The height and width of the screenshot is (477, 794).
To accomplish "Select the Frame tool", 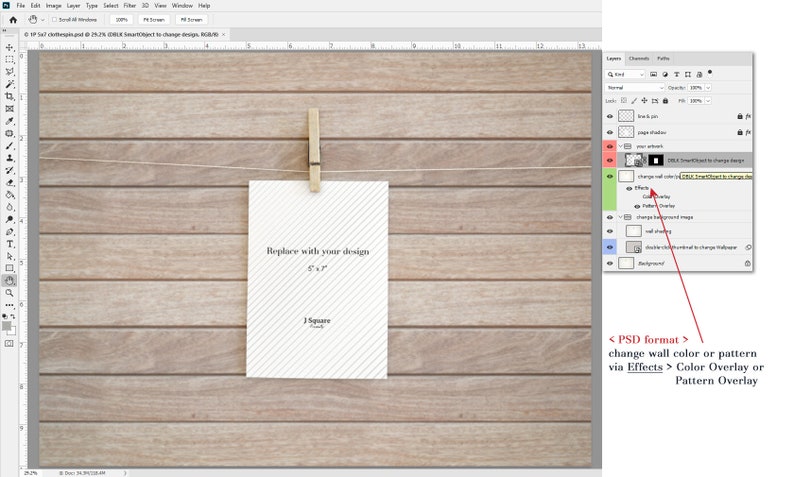I will point(9,109).
